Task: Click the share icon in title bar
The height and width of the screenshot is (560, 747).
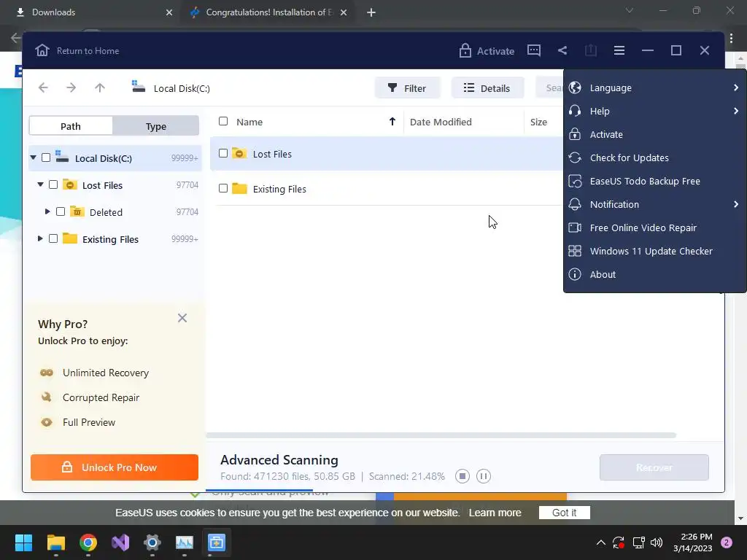Action: [562, 50]
